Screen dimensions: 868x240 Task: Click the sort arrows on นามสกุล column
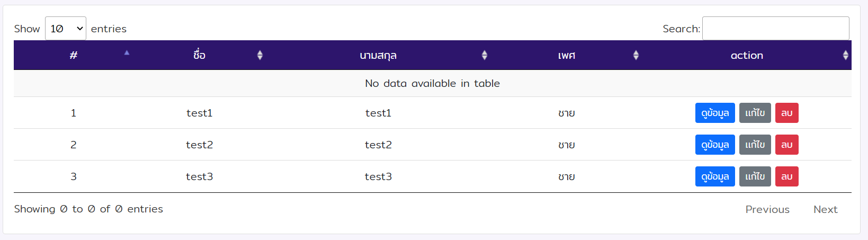point(485,55)
